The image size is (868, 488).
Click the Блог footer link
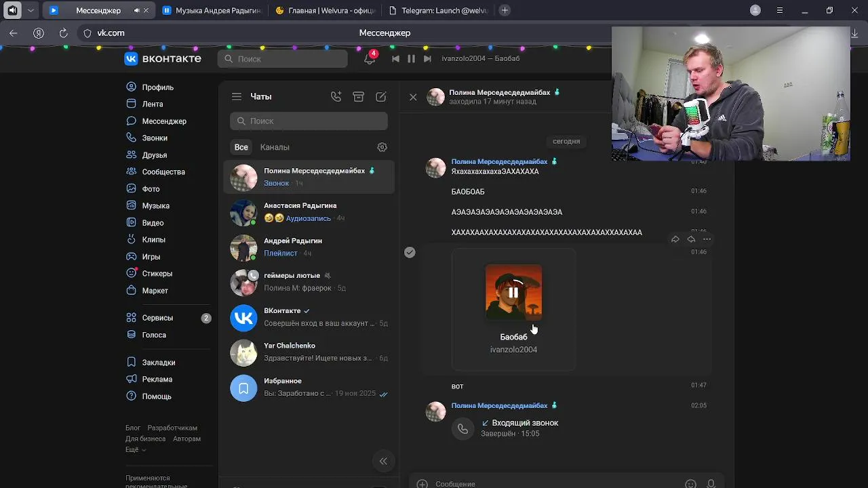(x=133, y=428)
